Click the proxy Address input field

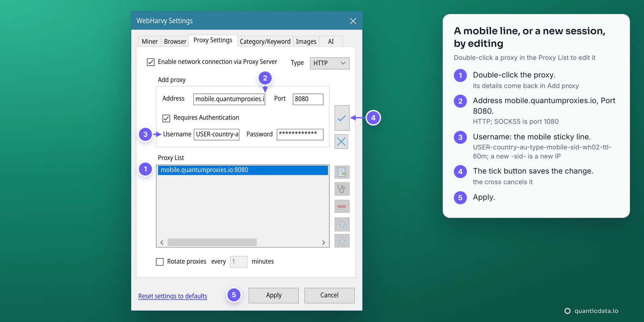tap(229, 99)
